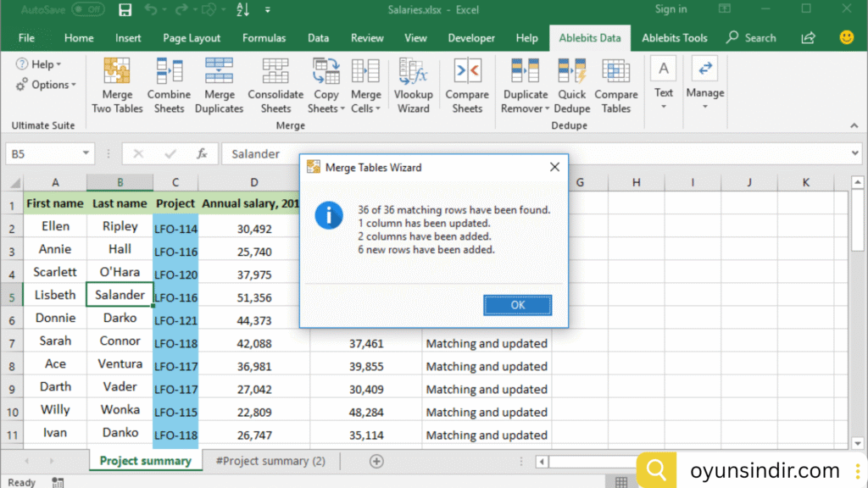The height and width of the screenshot is (488, 868).
Task: Click the Sign in link
Action: [670, 9]
